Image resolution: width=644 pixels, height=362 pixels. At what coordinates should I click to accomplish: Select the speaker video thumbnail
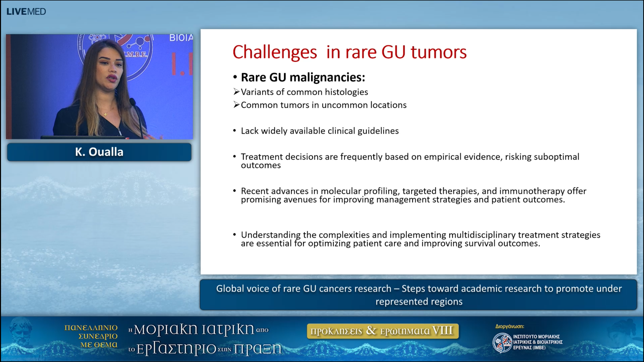pyautogui.click(x=100, y=86)
